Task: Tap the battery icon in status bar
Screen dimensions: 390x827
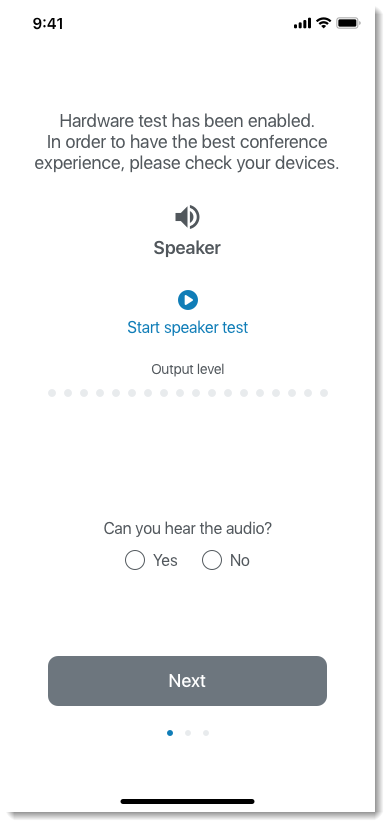Action: click(x=348, y=23)
